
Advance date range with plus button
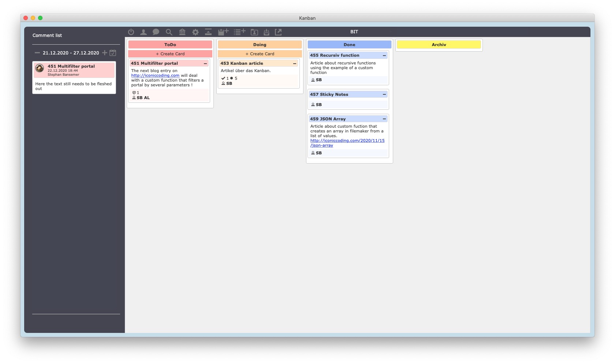(x=105, y=53)
